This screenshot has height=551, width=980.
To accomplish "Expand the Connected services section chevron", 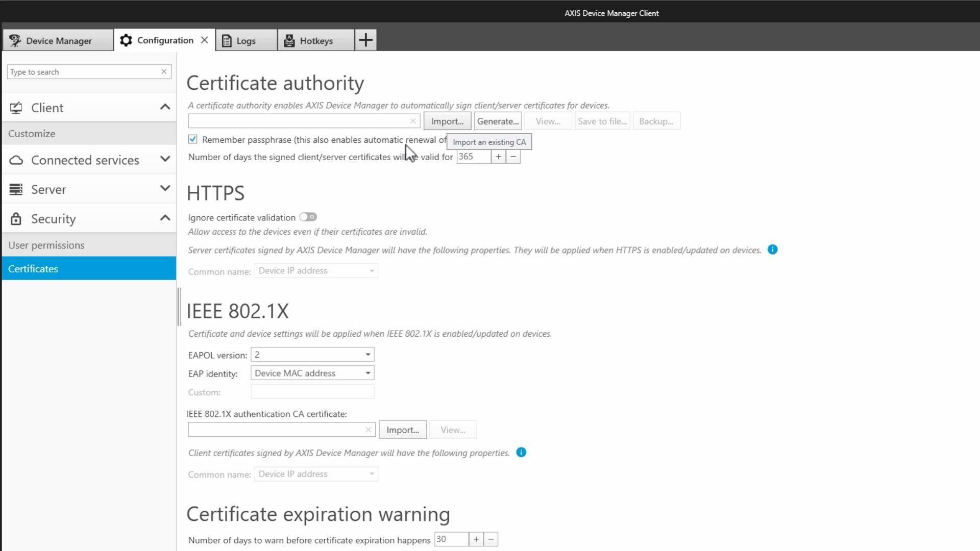I will [x=165, y=160].
